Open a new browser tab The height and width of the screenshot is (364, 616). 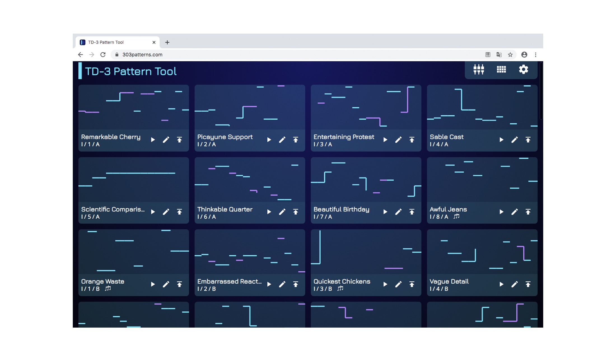tap(167, 42)
